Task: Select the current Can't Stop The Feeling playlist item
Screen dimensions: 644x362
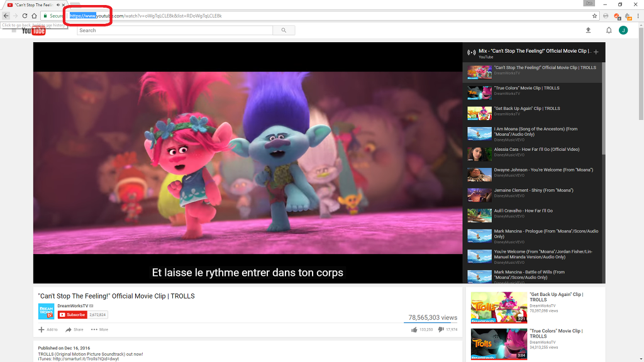Action: tap(532, 72)
